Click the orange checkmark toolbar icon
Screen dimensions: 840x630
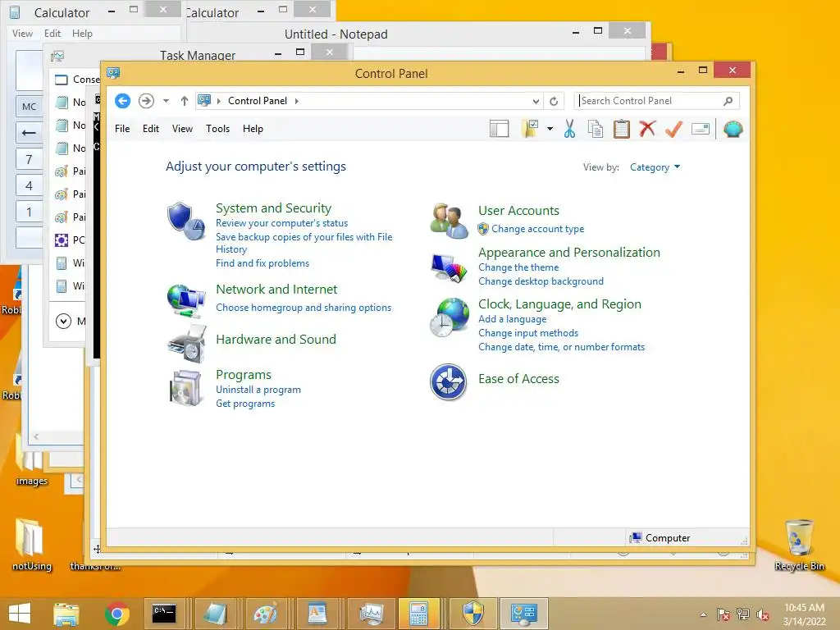673,129
